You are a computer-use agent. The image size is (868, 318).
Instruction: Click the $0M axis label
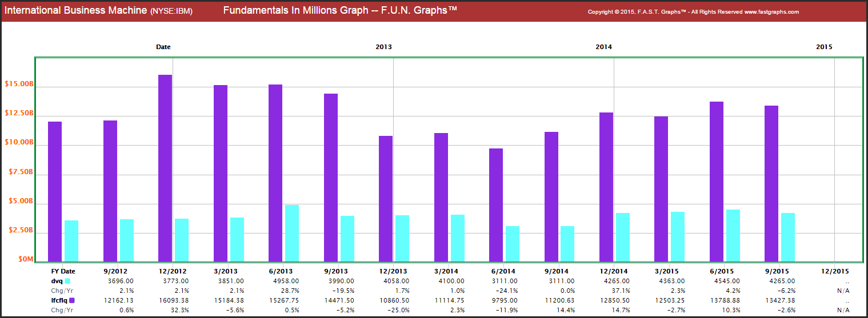pyautogui.click(x=26, y=259)
